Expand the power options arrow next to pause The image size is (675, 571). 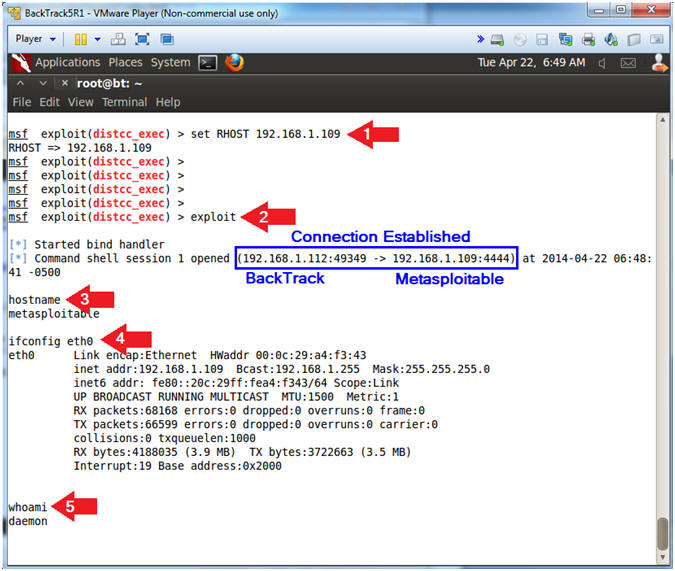coord(98,40)
